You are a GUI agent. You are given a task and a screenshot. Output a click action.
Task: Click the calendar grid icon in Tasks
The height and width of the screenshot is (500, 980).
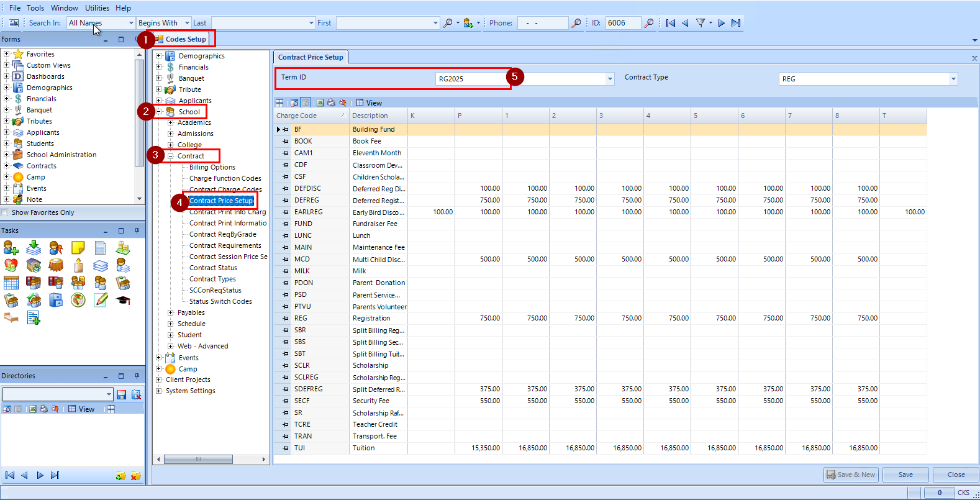click(11, 283)
